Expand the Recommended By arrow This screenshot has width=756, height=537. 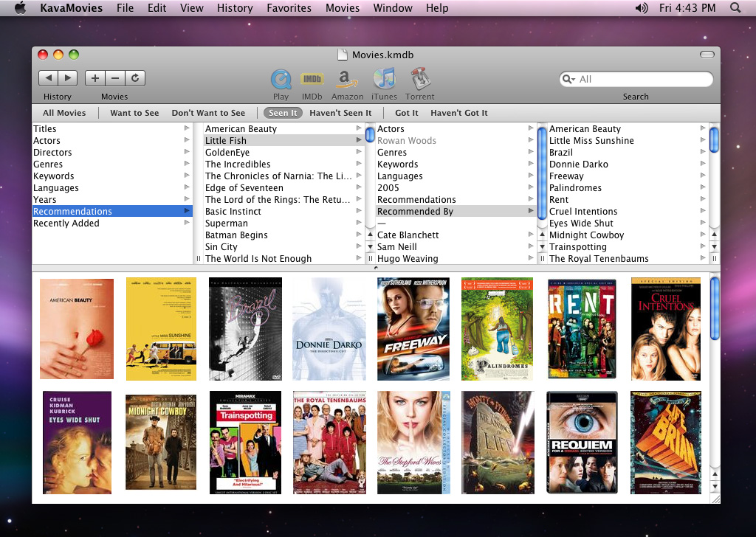pyautogui.click(x=531, y=210)
